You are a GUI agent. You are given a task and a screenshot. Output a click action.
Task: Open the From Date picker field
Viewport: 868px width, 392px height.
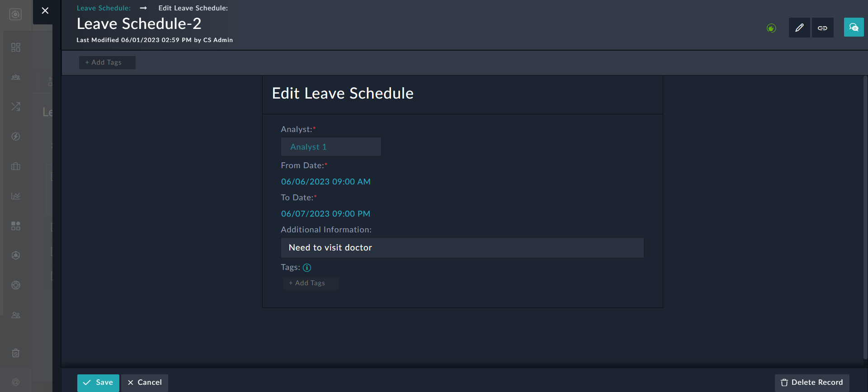pyautogui.click(x=325, y=181)
